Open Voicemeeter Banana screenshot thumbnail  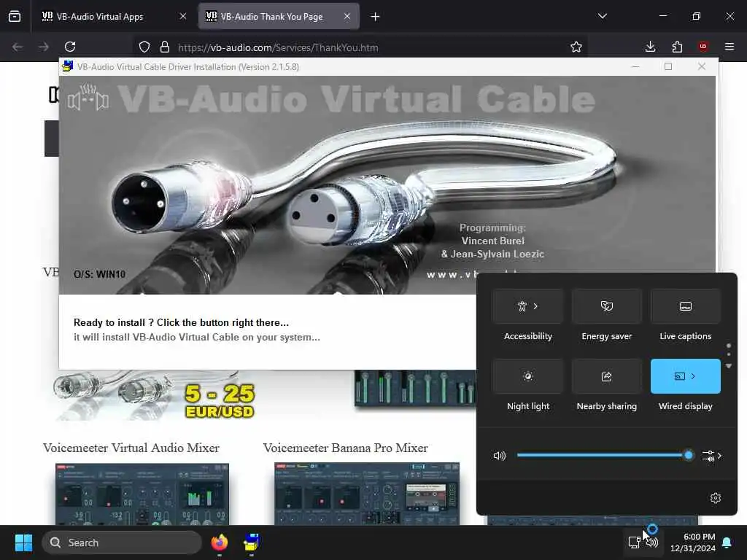(x=367, y=494)
